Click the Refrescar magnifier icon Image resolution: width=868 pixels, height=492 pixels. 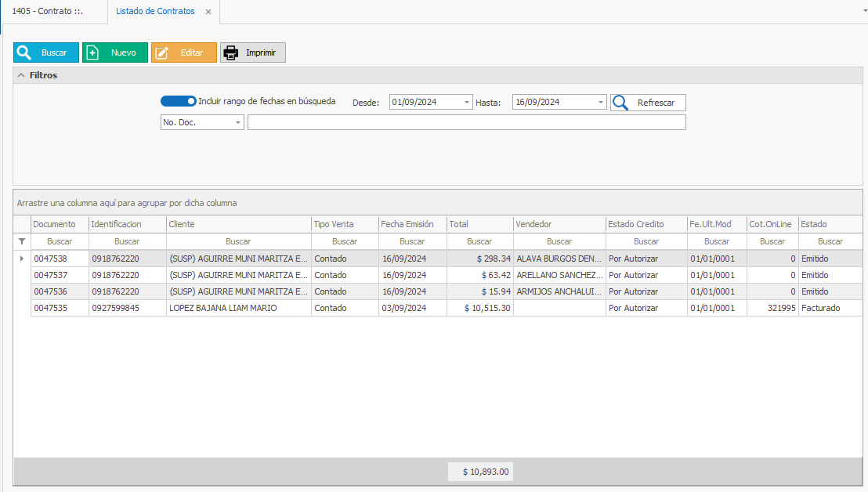point(620,103)
